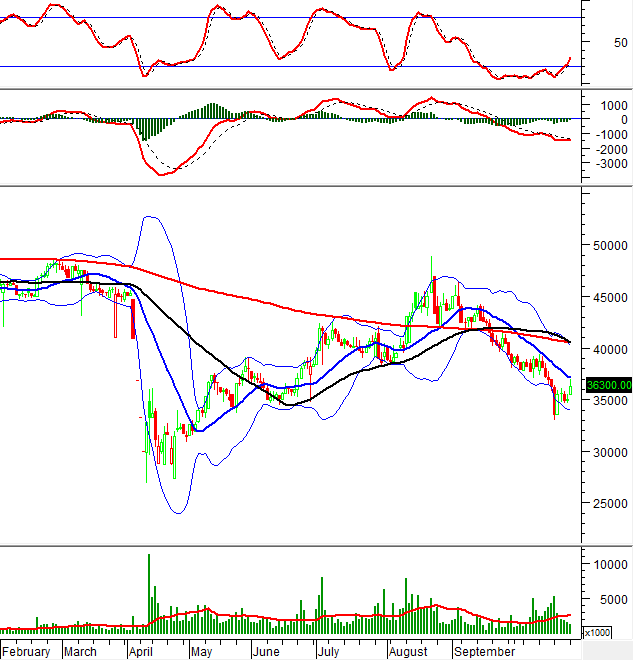Select the March label on the time axis

[x=80, y=651]
